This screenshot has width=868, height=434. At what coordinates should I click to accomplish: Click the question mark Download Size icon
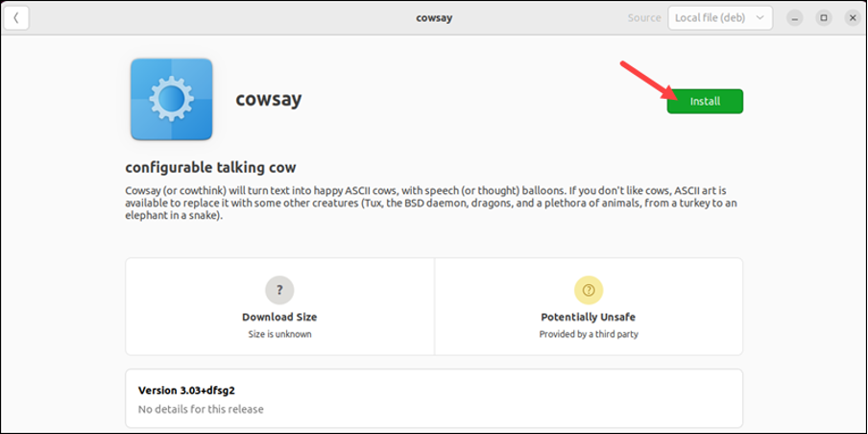(x=279, y=290)
